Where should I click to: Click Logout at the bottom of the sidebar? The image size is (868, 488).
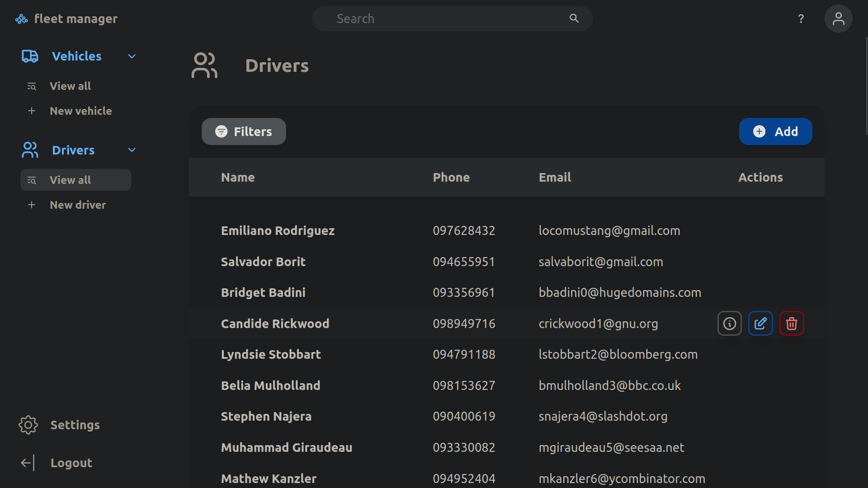tap(71, 463)
